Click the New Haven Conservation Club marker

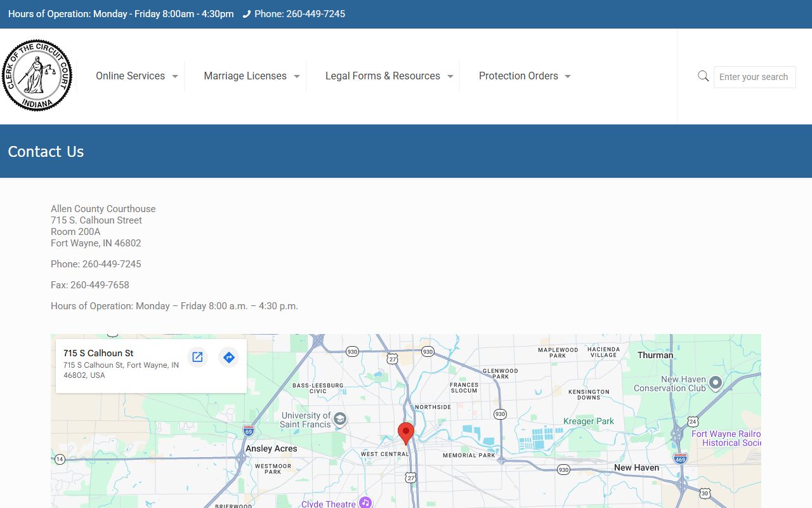click(716, 382)
